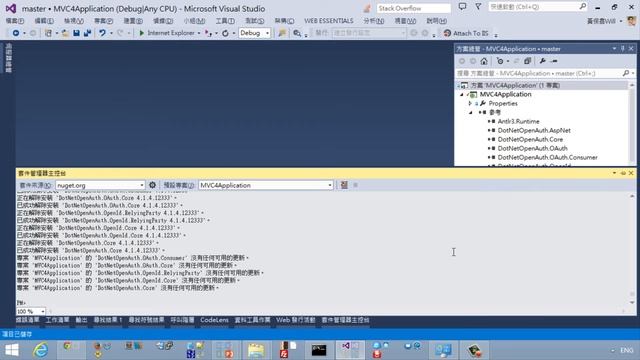The image size is (640, 360).
Task: Select the DotNetOpenAuth.Core reference
Action: pyautogui.click(x=530, y=139)
